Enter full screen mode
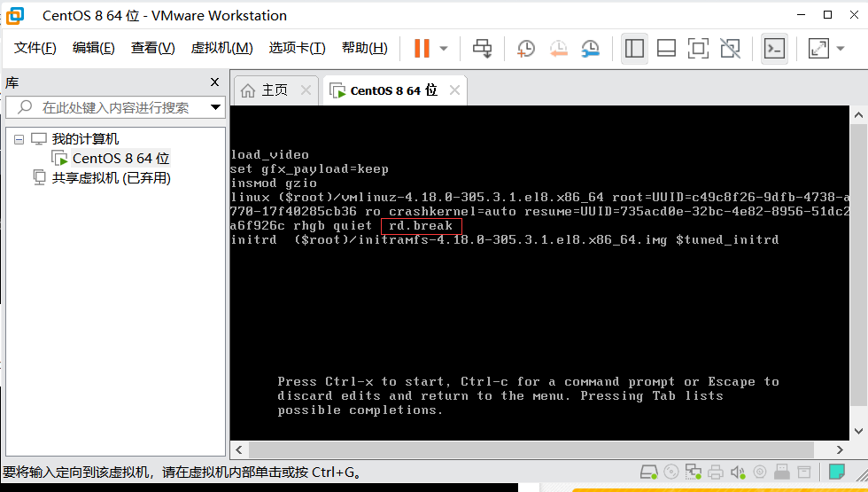Image resolution: width=868 pixels, height=492 pixels. (698, 48)
